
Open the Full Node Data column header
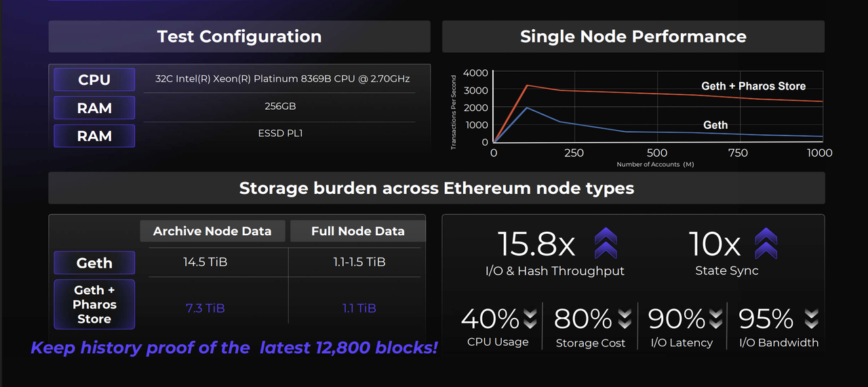pos(357,231)
